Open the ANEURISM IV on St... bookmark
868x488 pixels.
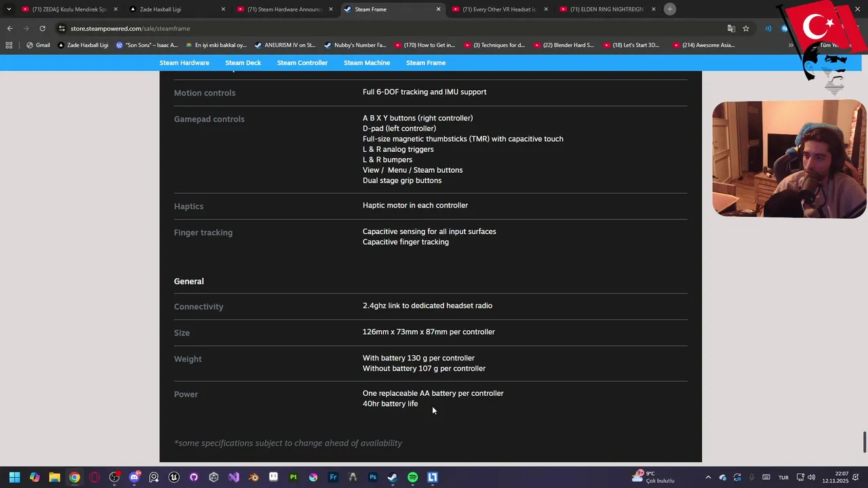tap(285, 45)
